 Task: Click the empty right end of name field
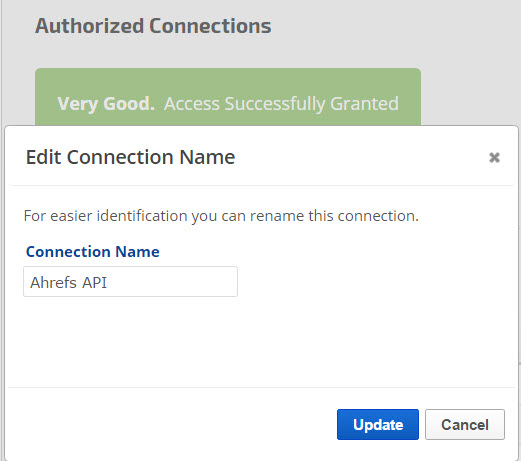[x=200, y=282]
